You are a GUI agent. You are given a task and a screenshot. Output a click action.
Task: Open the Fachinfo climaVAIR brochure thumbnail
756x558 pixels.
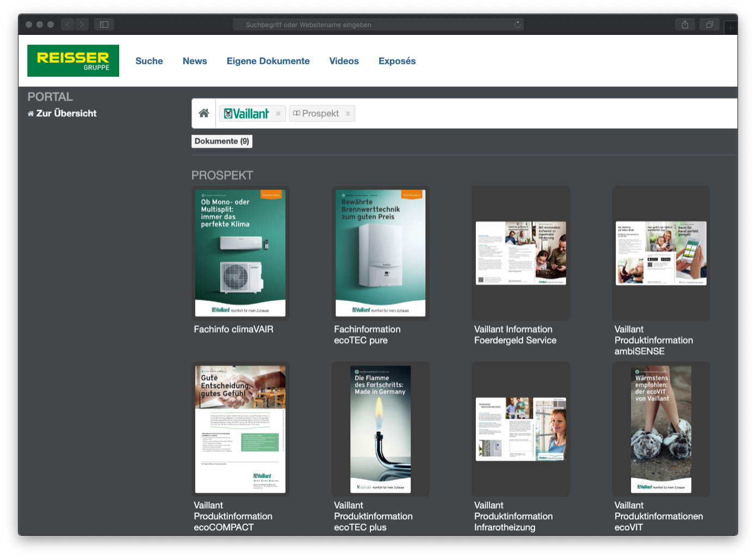(x=240, y=253)
